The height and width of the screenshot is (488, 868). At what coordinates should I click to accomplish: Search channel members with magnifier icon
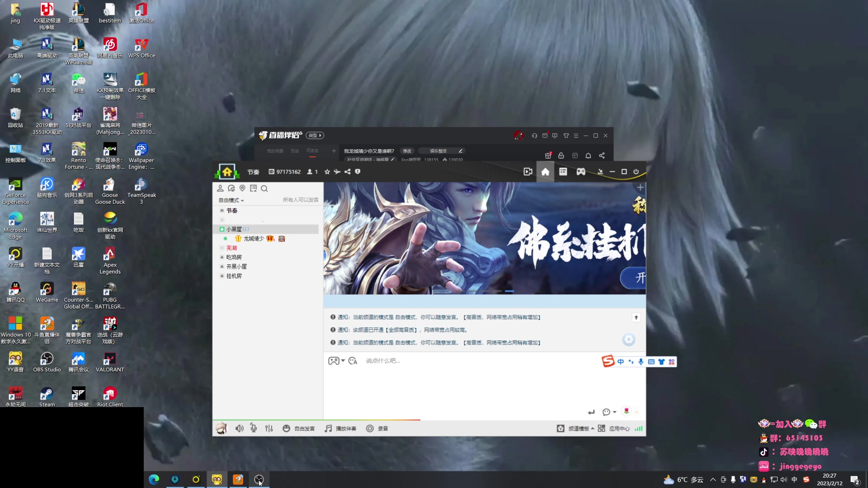coord(264,188)
